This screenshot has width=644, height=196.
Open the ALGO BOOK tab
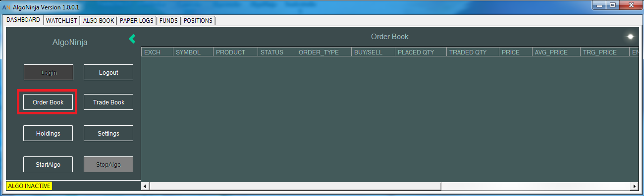[x=99, y=20]
